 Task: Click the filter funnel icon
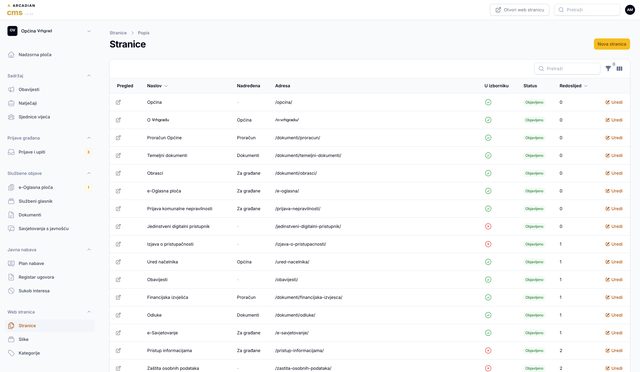(608, 69)
